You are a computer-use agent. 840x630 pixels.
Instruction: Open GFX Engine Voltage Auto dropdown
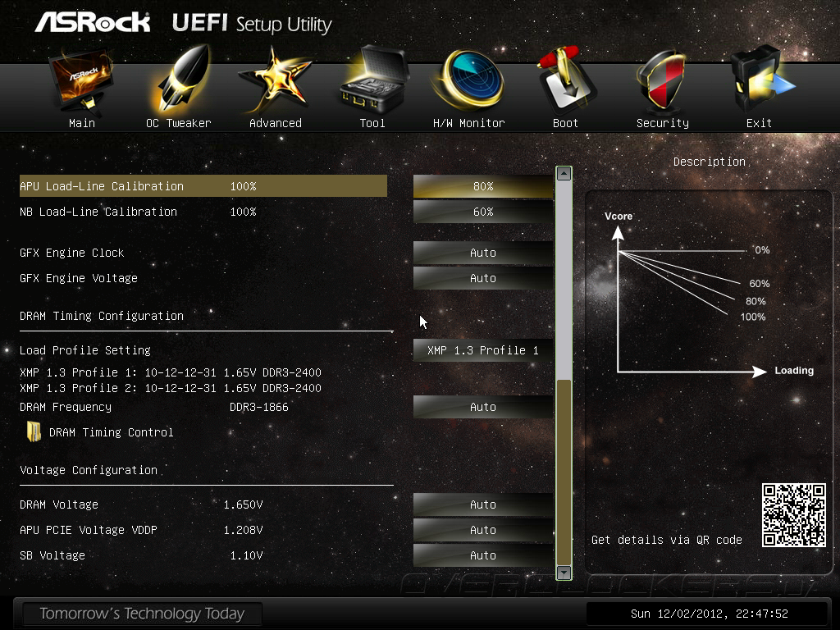pyautogui.click(x=483, y=278)
